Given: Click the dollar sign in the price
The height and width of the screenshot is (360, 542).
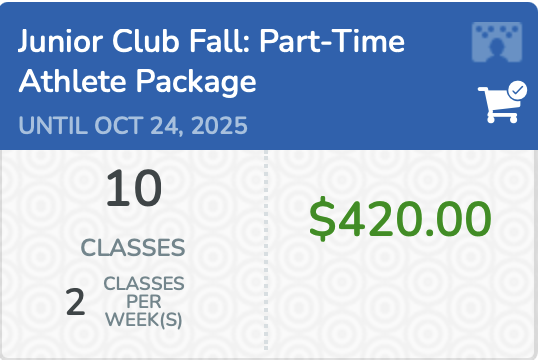Looking at the screenshot, I should [322, 219].
